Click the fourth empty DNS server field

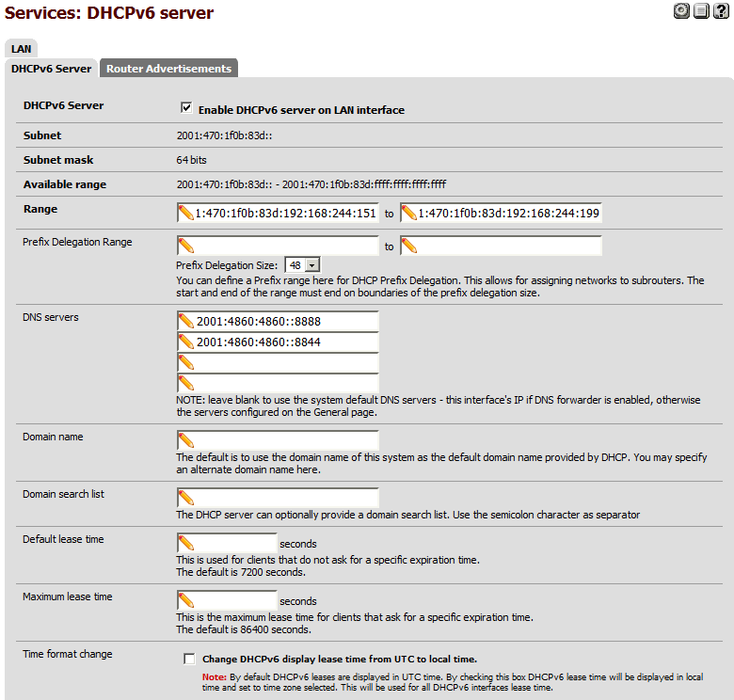tap(278, 383)
